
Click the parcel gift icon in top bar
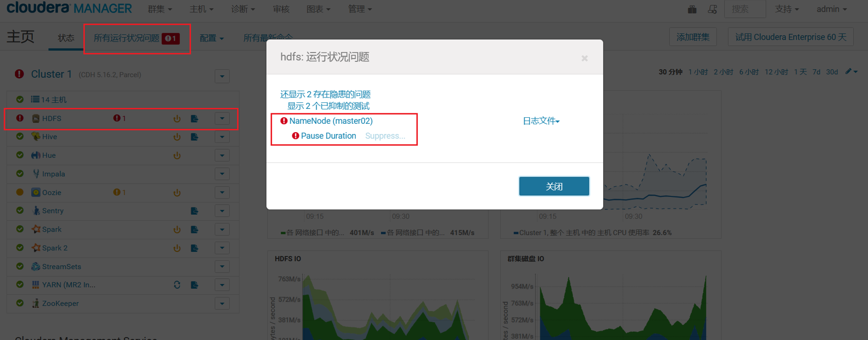click(x=692, y=9)
